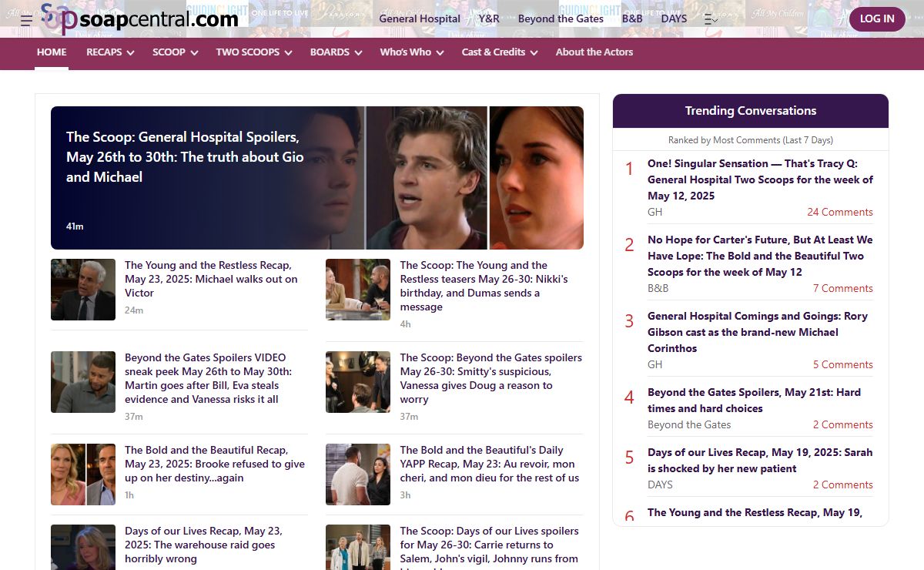This screenshot has height=570, width=924.
Task: Open 2 Comments under Beyond the Gates
Action: click(843, 424)
